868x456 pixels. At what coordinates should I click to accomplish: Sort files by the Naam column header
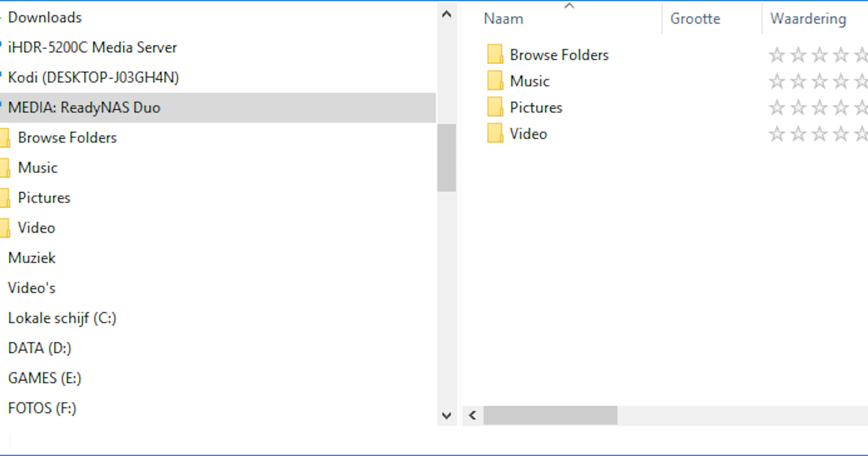coord(503,18)
